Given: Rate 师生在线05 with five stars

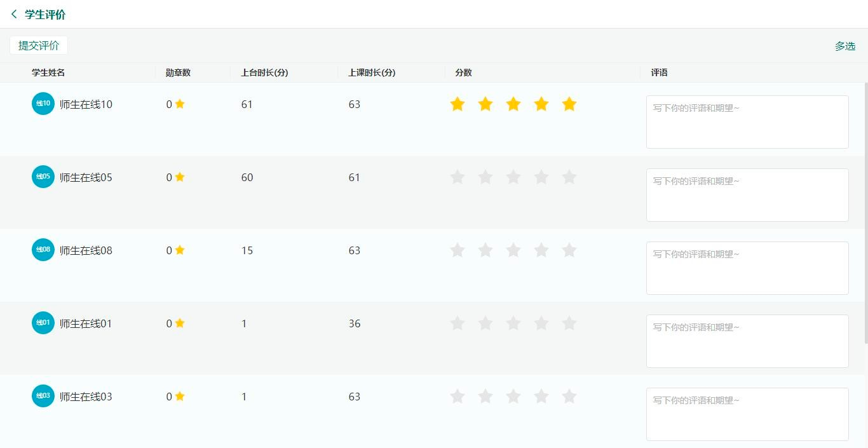Looking at the screenshot, I should (569, 177).
